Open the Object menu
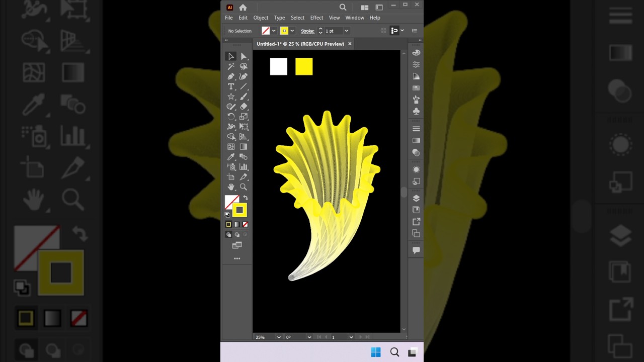The width and height of the screenshot is (644, 362). [261, 18]
